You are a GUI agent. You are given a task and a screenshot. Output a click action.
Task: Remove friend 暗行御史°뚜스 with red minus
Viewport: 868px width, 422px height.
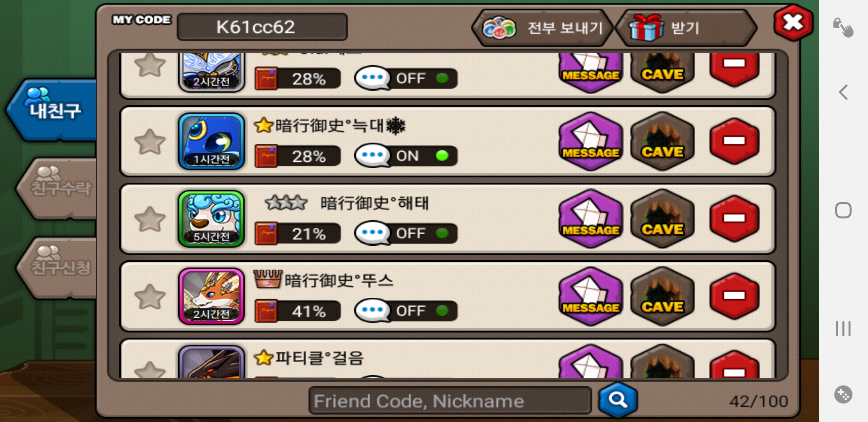(734, 296)
